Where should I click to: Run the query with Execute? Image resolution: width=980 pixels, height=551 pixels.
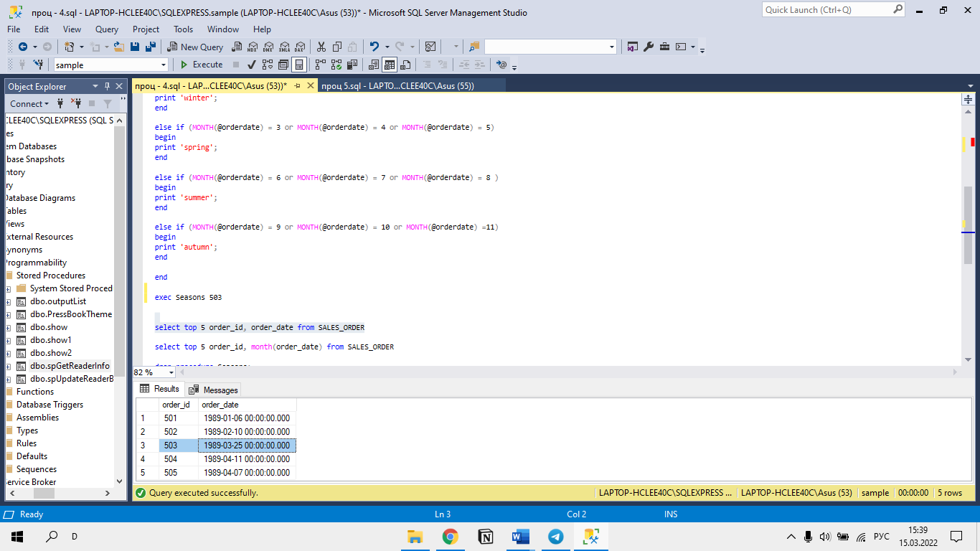pyautogui.click(x=201, y=65)
